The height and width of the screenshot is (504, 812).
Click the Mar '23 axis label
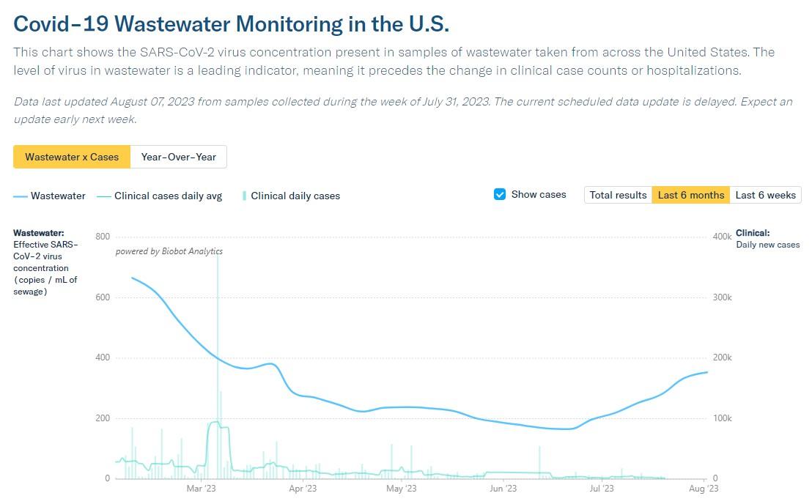201,489
